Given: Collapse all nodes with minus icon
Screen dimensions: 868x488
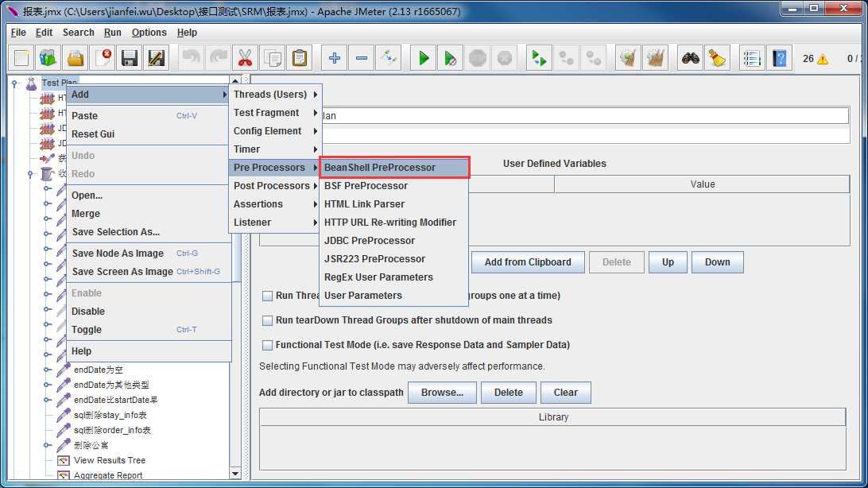Looking at the screenshot, I should point(362,58).
